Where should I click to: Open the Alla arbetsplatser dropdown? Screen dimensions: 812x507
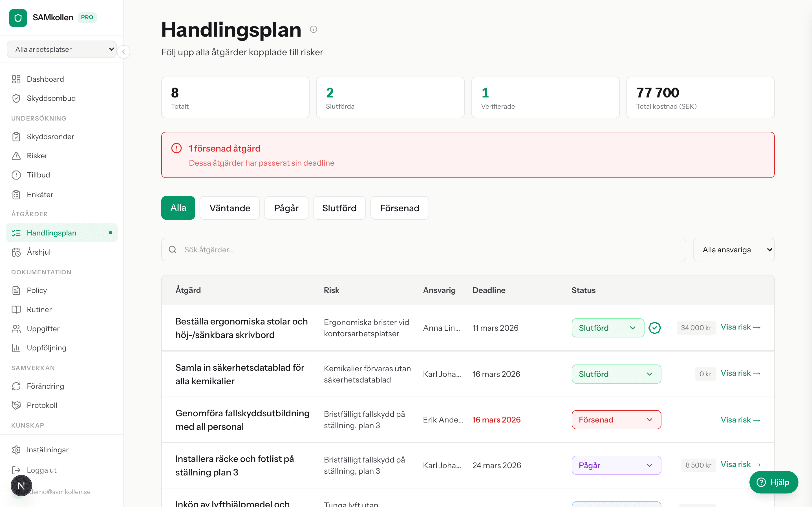tap(61, 49)
